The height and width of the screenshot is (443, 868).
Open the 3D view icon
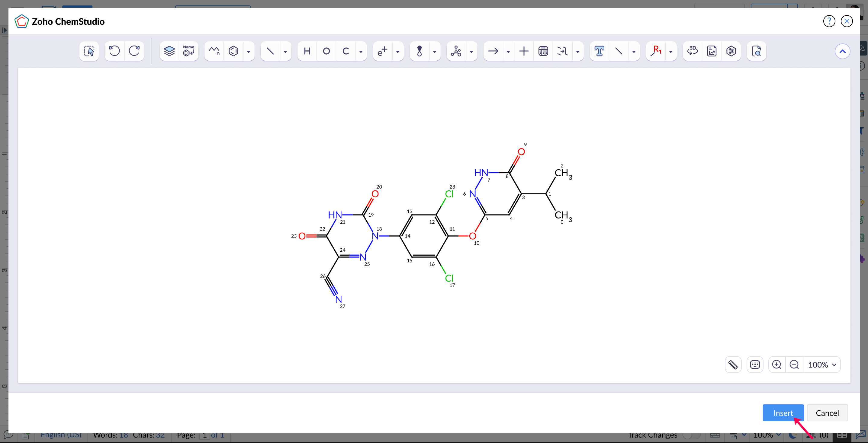coord(693,51)
